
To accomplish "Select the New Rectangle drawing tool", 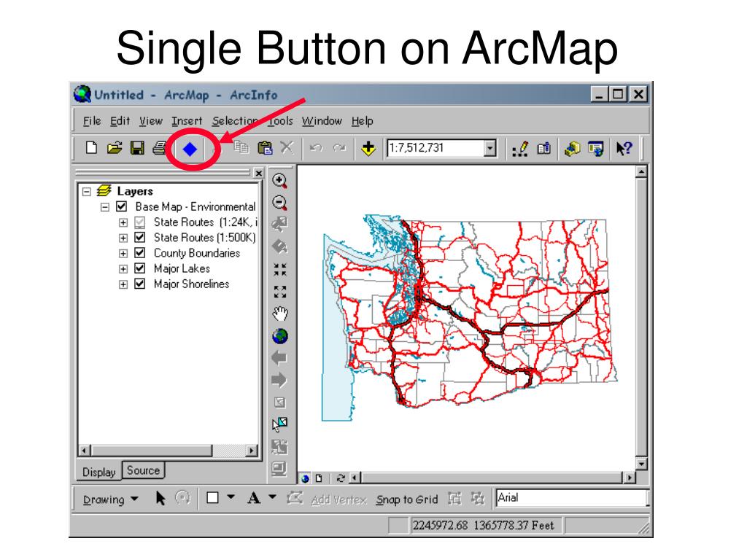I will point(212,497).
